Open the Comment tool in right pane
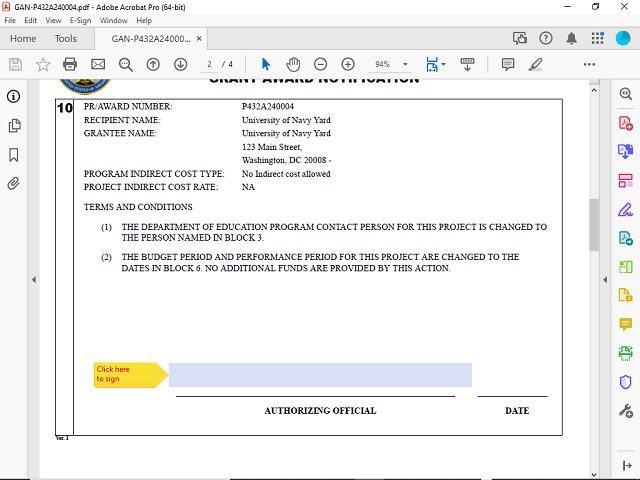640x480 pixels. tap(626, 324)
